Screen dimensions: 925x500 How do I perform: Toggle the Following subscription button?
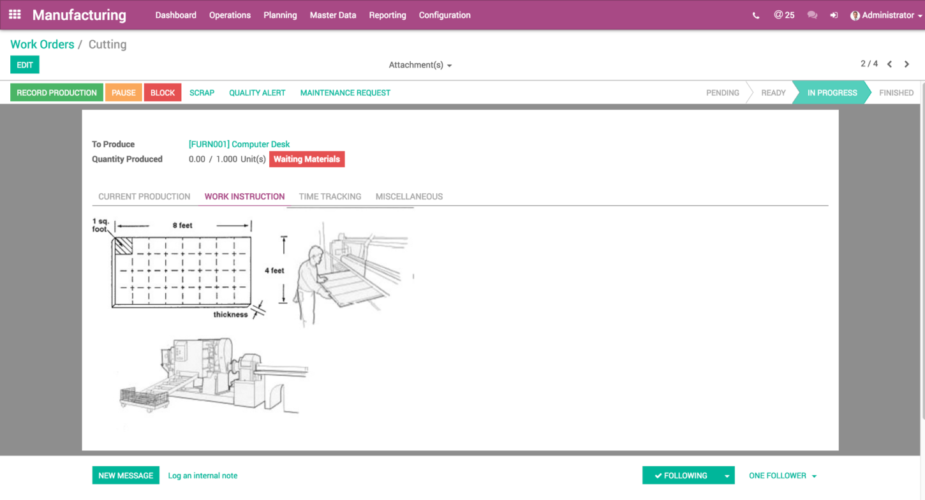pos(680,476)
